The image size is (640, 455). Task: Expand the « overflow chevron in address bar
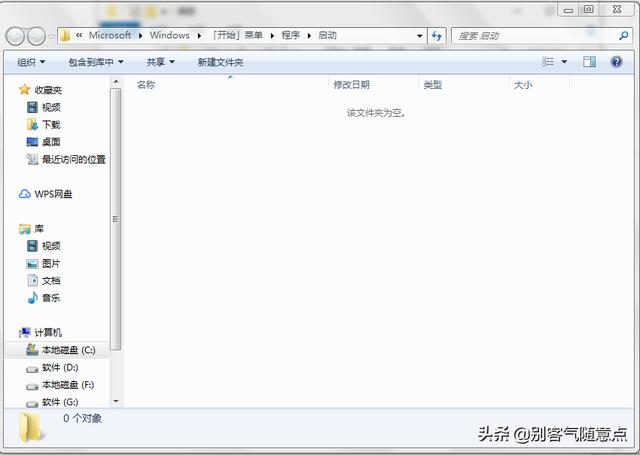coord(79,35)
